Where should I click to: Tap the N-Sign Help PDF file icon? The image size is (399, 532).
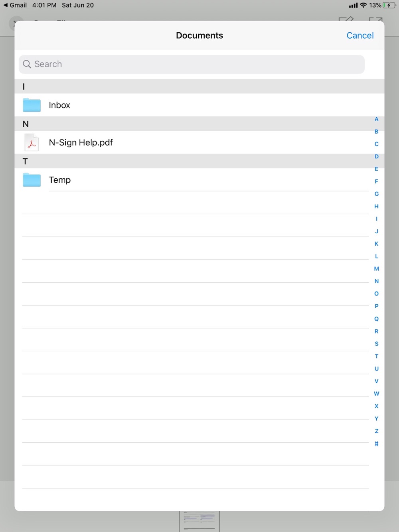pyautogui.click(x=32, y=142)
